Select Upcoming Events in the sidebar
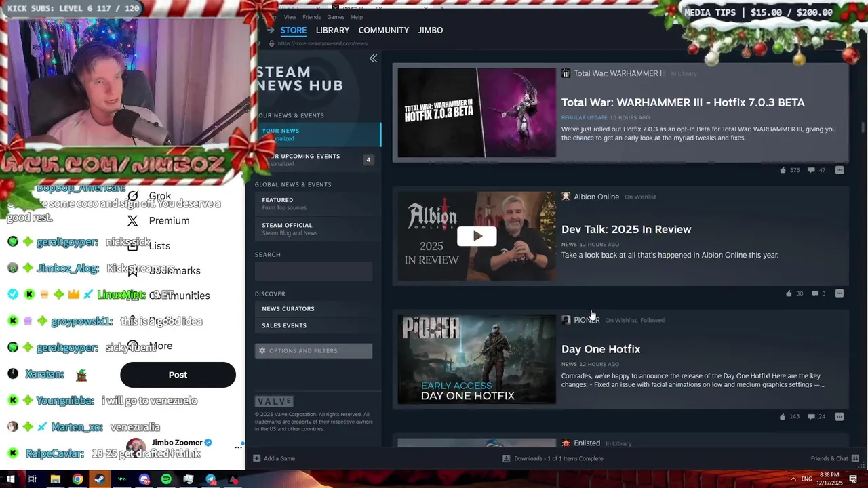Viewport: 868px width, 488px height. (317, 159)
